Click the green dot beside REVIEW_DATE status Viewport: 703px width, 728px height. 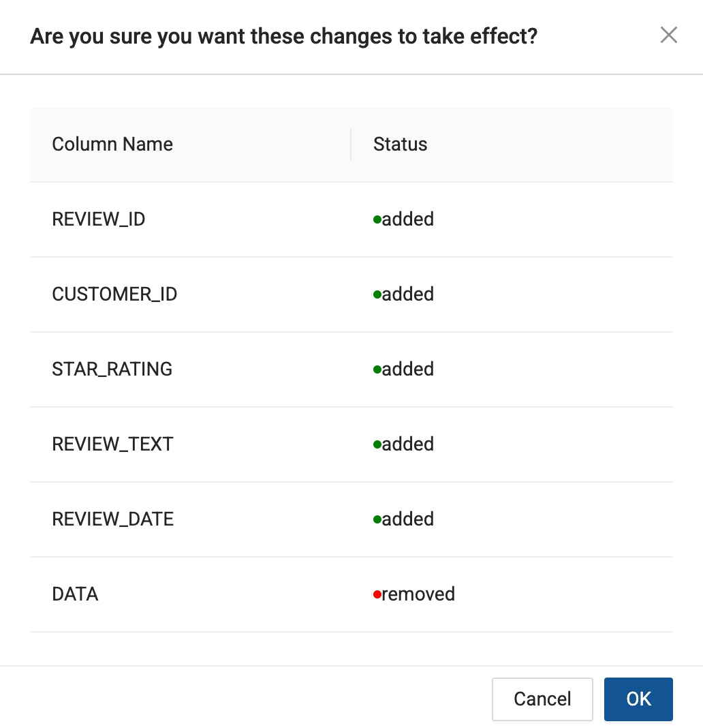(377, 519)
